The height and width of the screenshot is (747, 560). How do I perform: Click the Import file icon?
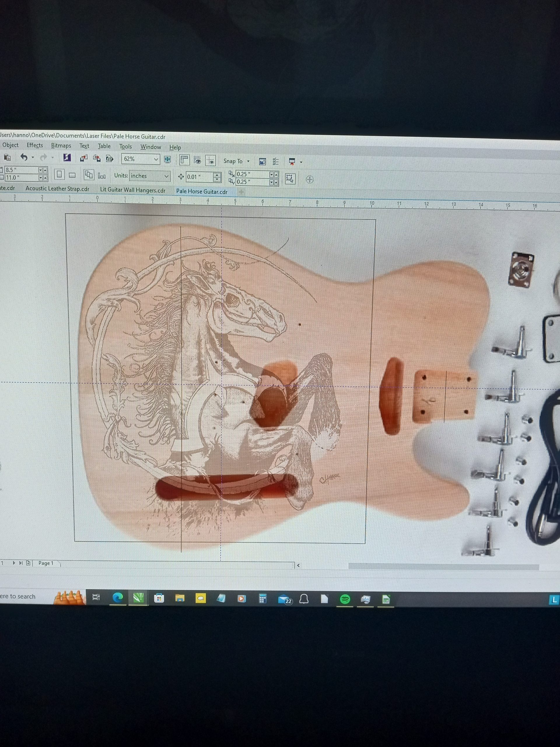pyautogui.click(x=83, y=158)
